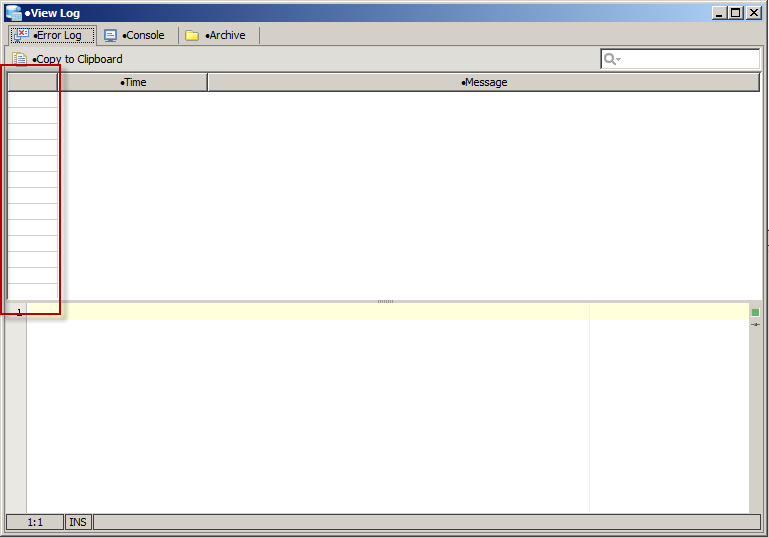Click the Console monitor icon

point(110,36)
